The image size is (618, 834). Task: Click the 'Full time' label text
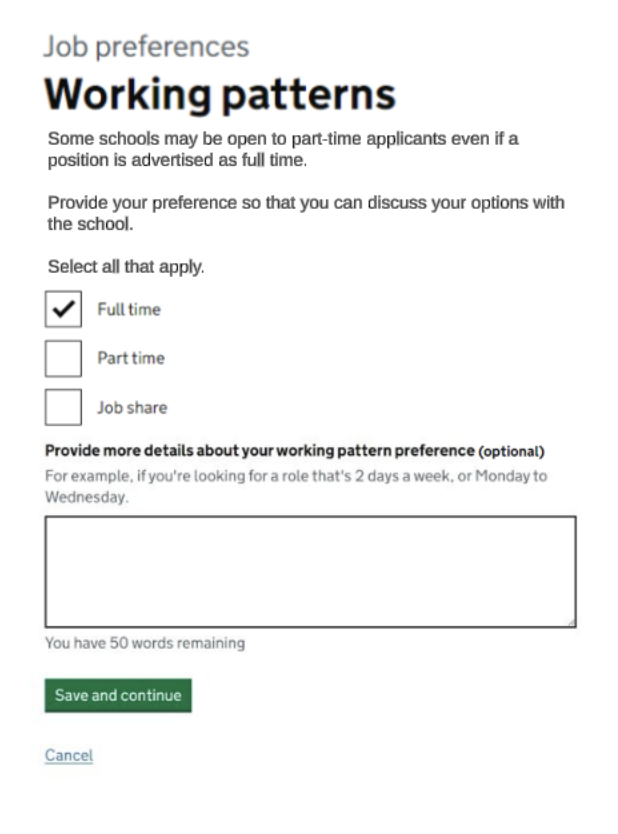[128, 310]
